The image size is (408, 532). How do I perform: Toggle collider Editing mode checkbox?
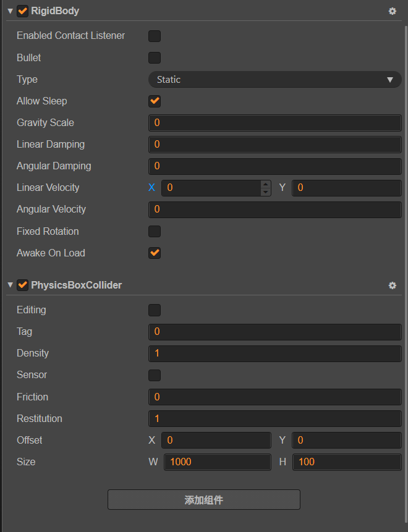click(155, 310)
